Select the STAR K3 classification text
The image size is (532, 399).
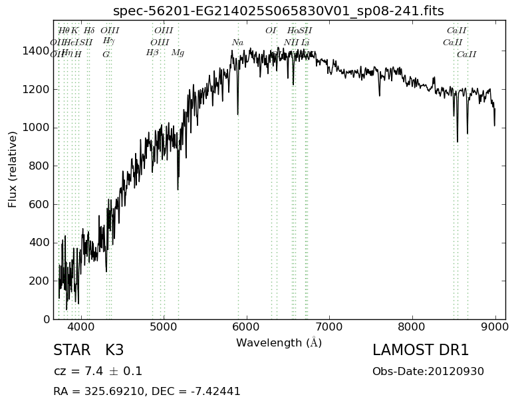[x=88, y=350]
